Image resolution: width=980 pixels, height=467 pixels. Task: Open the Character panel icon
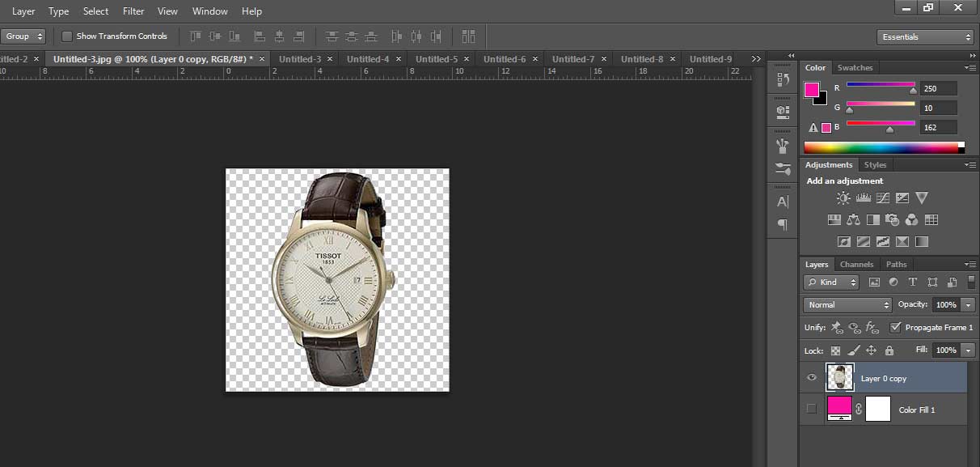782,202
